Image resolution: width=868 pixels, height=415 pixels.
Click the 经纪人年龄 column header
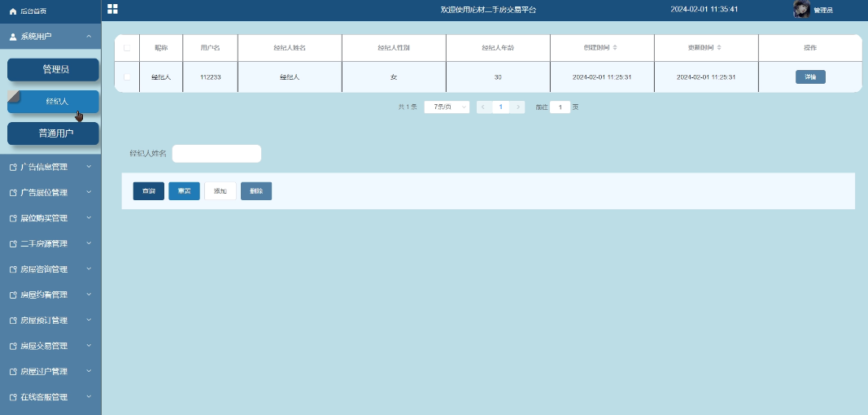click(x=498, y=48)
